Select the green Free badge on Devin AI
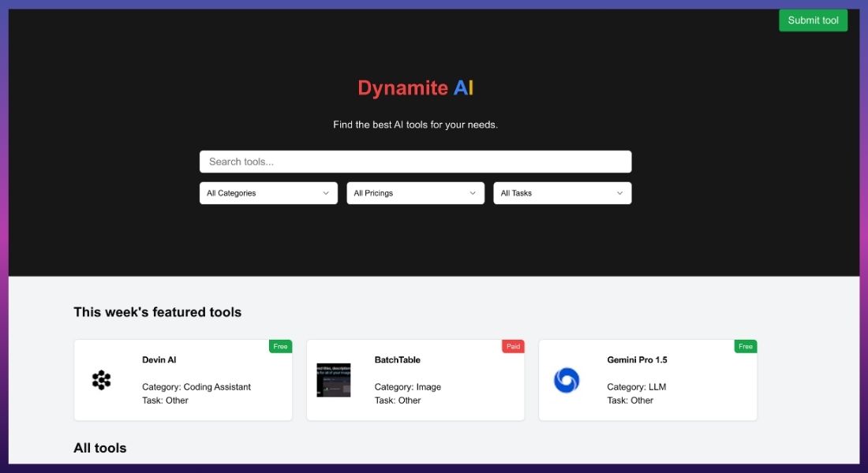868x473 pixels. (x=280, y=345)
